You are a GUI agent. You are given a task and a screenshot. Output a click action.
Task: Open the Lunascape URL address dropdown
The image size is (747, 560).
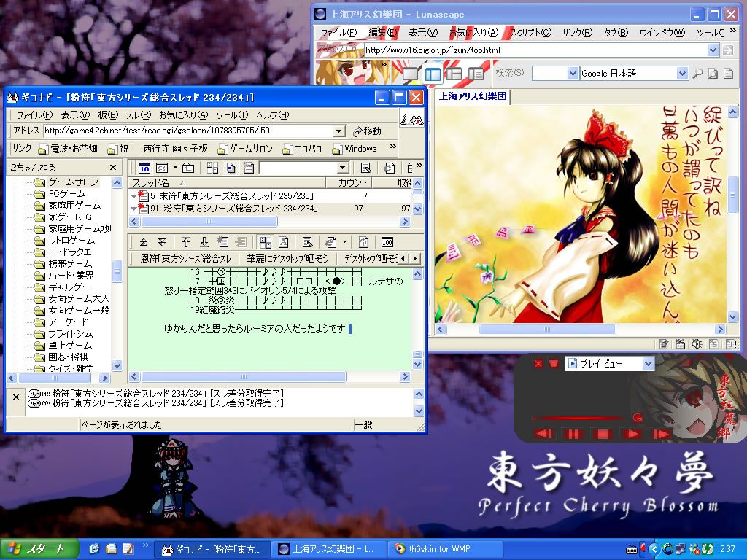tap(713, 50)
